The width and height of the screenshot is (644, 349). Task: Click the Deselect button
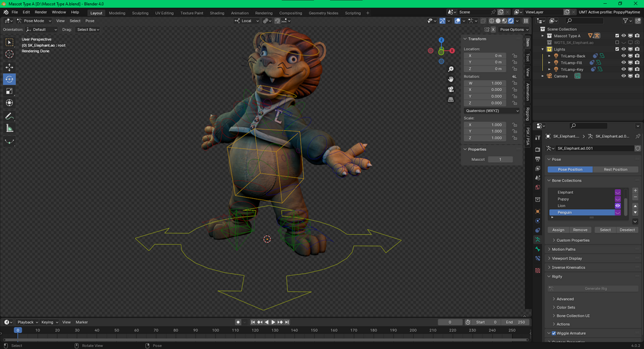click(x=627, y=230)
